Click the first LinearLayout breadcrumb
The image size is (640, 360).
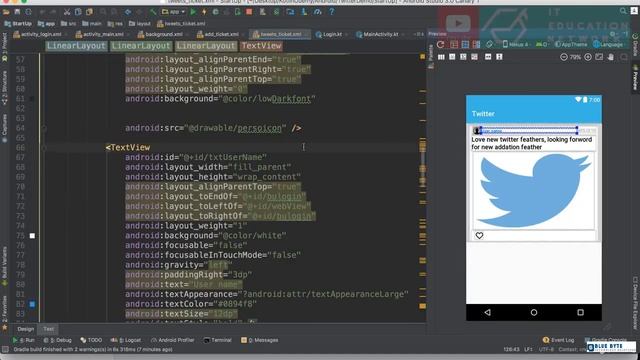click(x=76, y=46)
